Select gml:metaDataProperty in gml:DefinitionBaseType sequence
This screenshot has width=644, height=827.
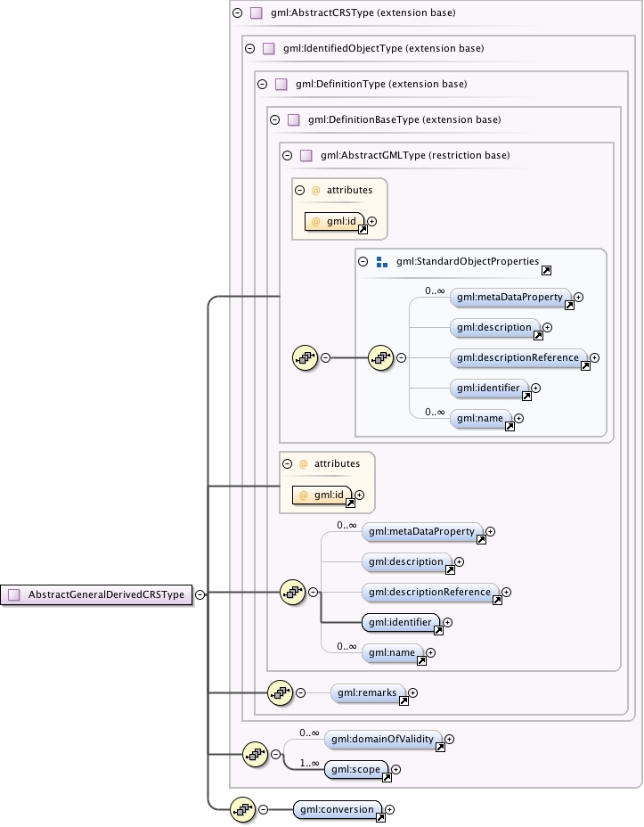pyautogui.click(x=423, y=532)
